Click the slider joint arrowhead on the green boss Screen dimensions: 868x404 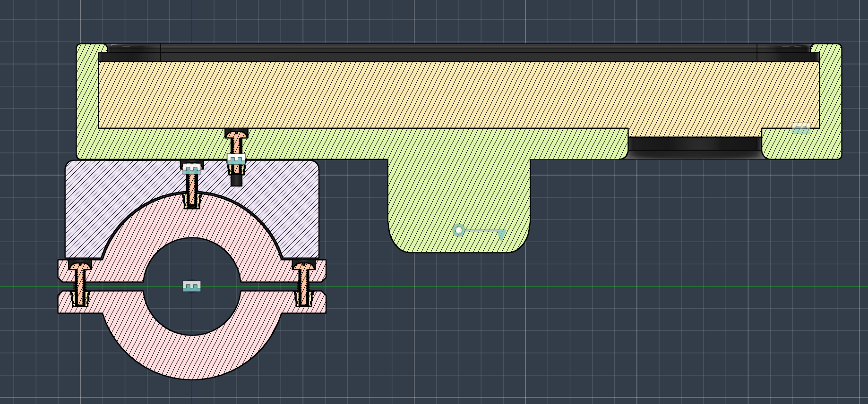[501, 234]
